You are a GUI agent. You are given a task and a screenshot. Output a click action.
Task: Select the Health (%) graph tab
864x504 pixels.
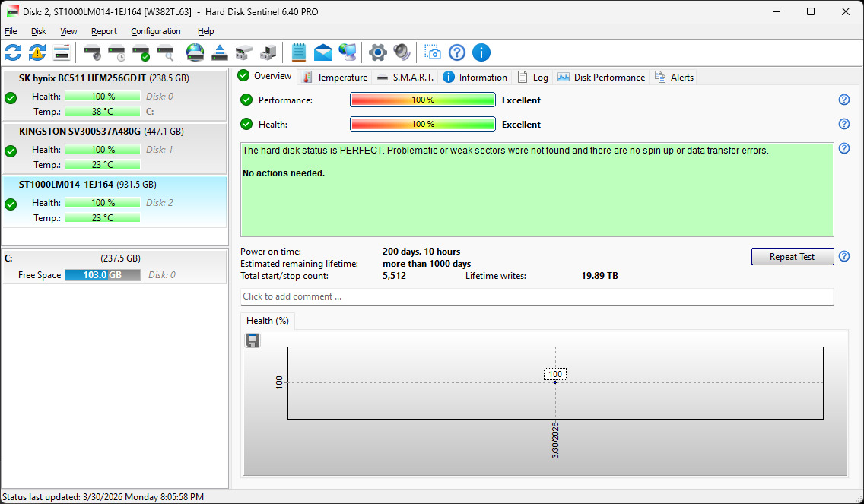coord(268,321)
